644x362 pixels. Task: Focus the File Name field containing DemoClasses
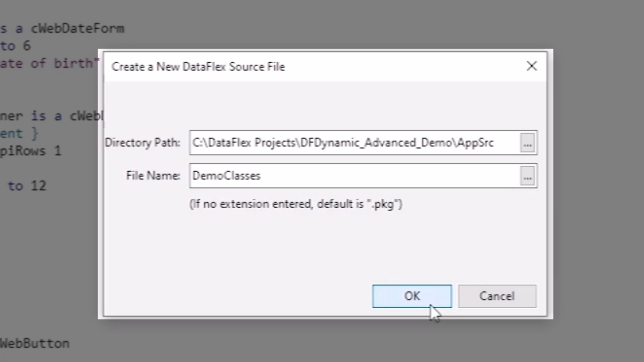point(354,176)
